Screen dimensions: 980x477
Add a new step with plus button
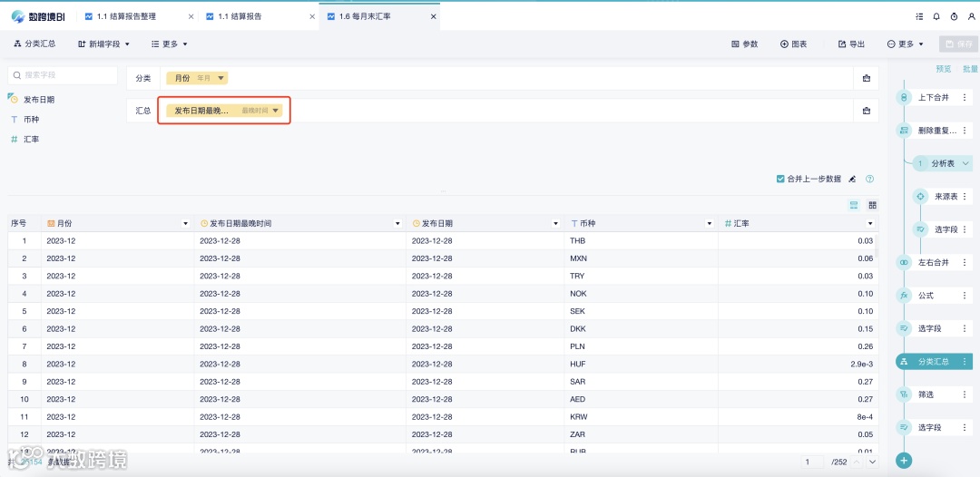pos(904,461)
